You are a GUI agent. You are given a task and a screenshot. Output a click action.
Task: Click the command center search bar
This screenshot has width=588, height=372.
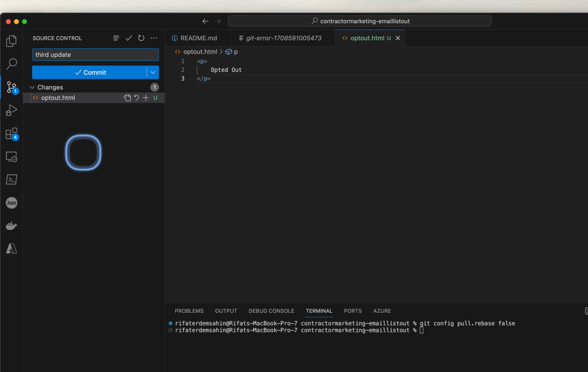click(x=360, y=21)
